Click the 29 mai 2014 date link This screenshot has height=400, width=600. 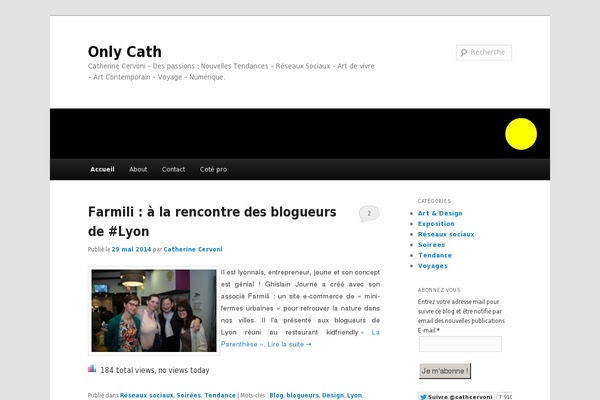(131, 249)
